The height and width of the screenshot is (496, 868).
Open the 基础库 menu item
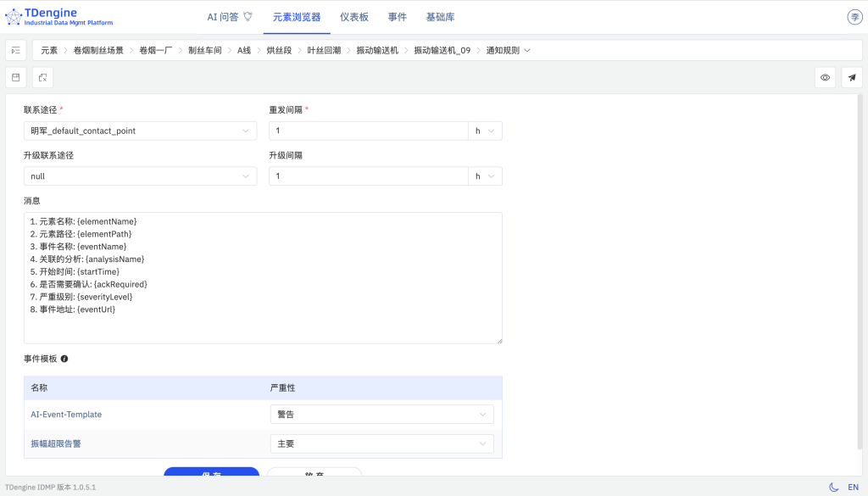click(441, 15)
